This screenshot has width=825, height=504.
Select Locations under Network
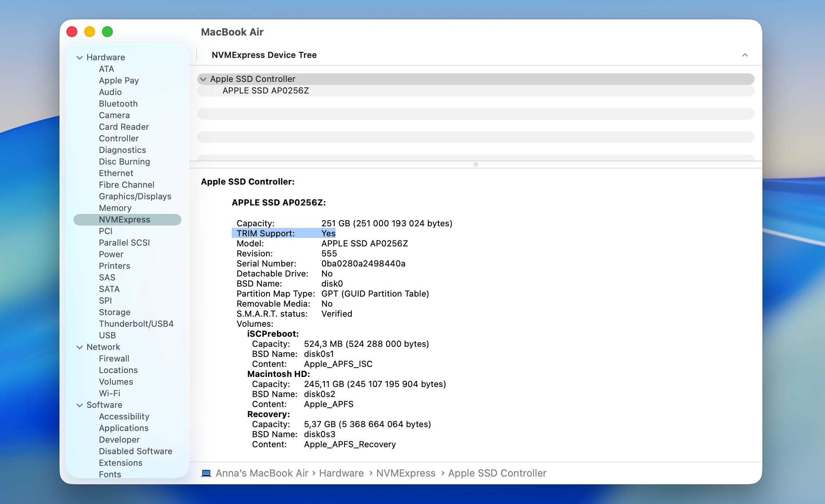pos(118,370)
